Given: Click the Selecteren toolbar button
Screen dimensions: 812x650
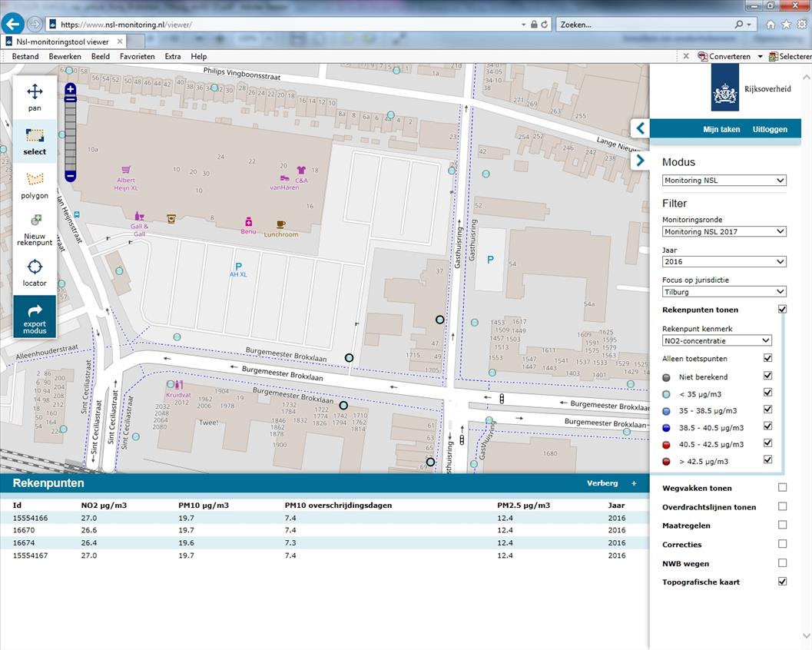Looking at the screenshot, I should point(790,56).
